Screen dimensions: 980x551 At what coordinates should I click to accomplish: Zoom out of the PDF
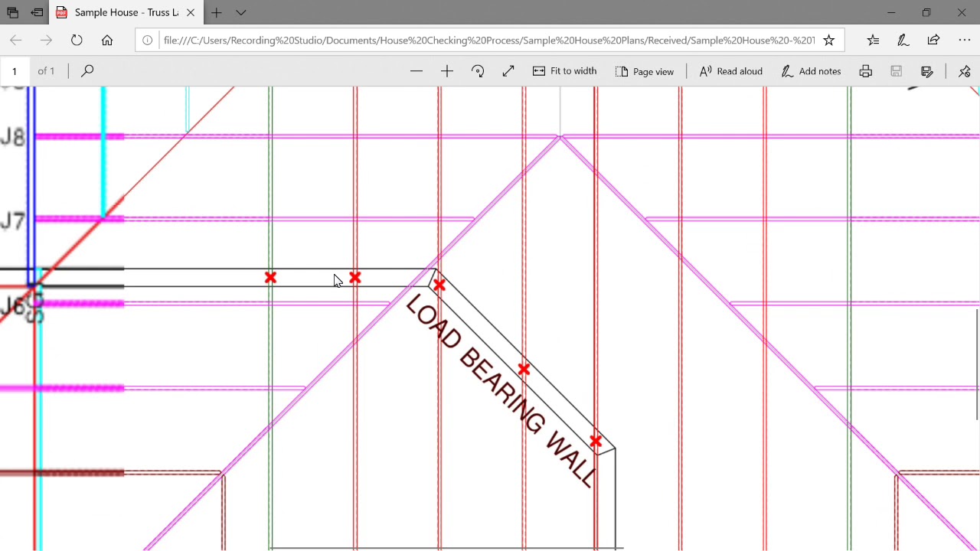click(416, 71)
